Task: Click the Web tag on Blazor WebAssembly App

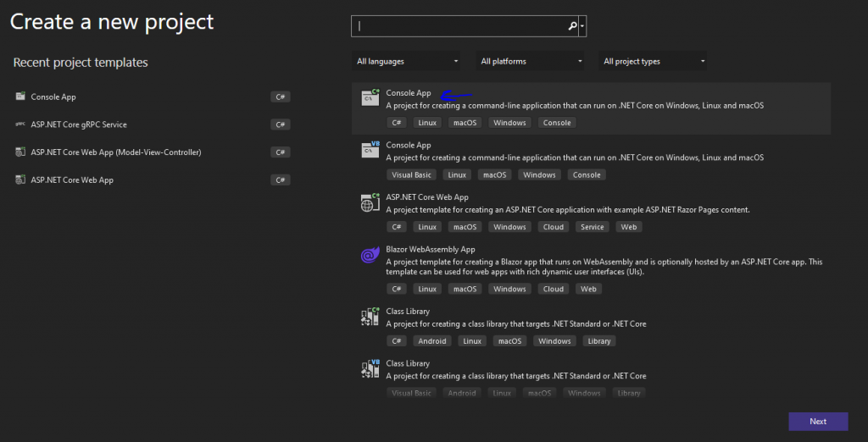Action: 588,289
